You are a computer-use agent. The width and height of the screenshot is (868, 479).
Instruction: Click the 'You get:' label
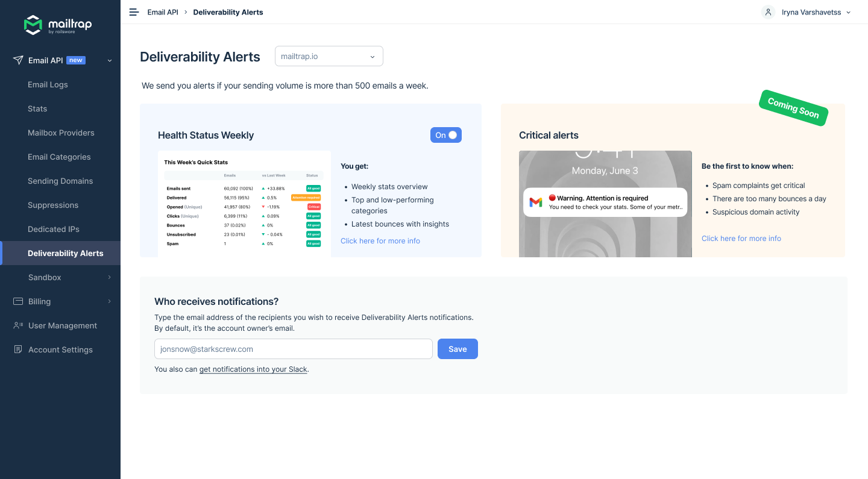click(x=354, y=166)
